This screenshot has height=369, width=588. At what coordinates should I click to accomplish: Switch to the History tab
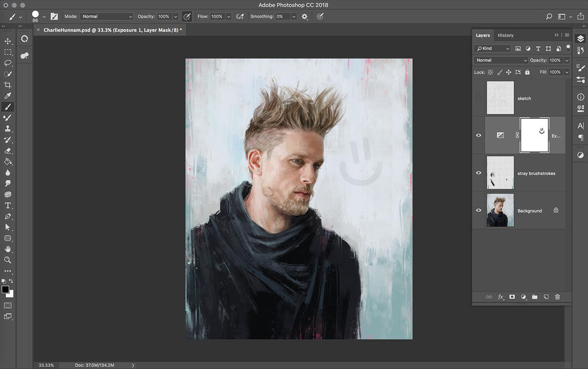(x=505, y=36)
